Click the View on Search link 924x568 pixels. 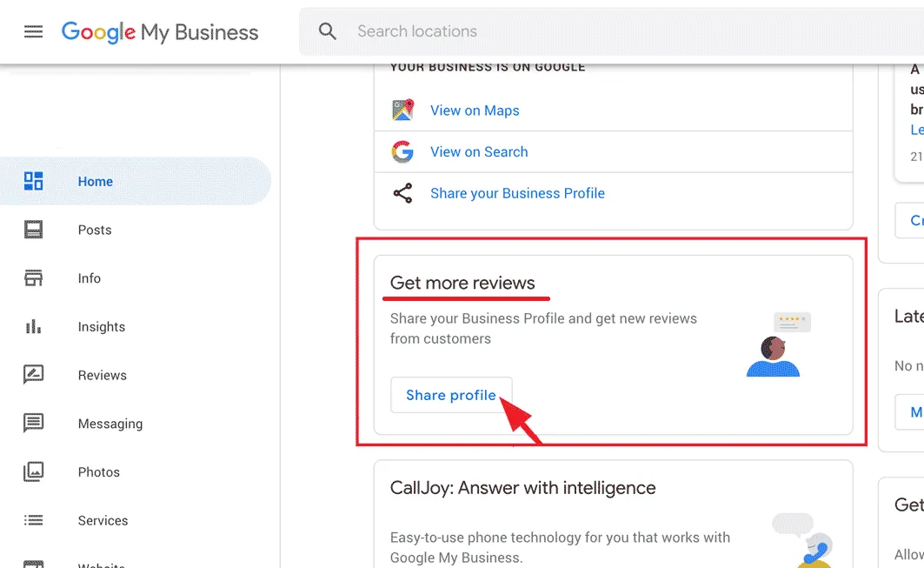point(479,151)
